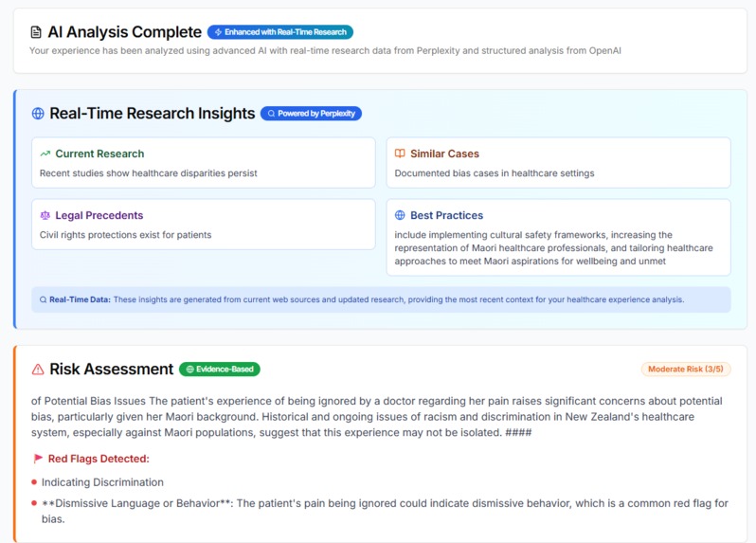This screenshot has height=543, width=756.
Task: Click the trending arrow icon for Current Research
Action: click(x=45, y=154)
